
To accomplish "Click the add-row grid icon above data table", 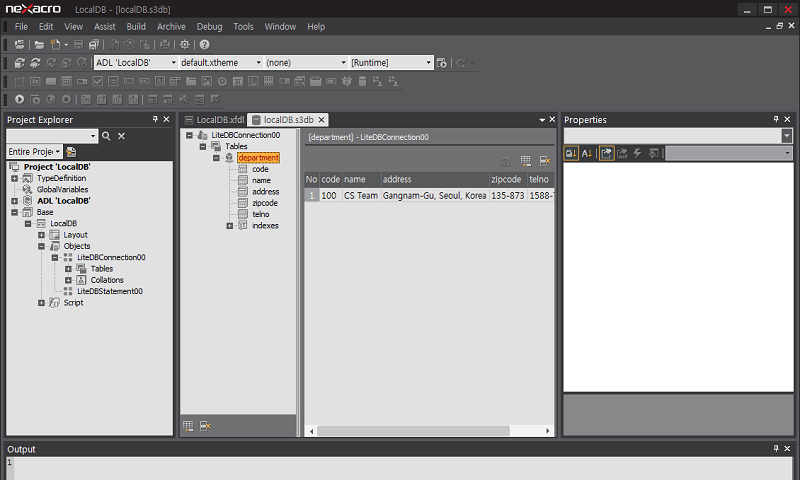I will point(526,161).
